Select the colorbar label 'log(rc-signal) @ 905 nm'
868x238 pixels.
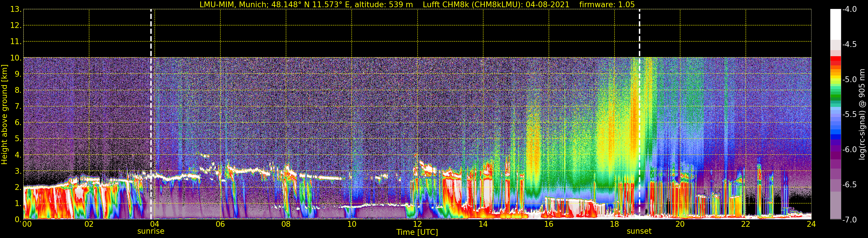tap(862, 115)
